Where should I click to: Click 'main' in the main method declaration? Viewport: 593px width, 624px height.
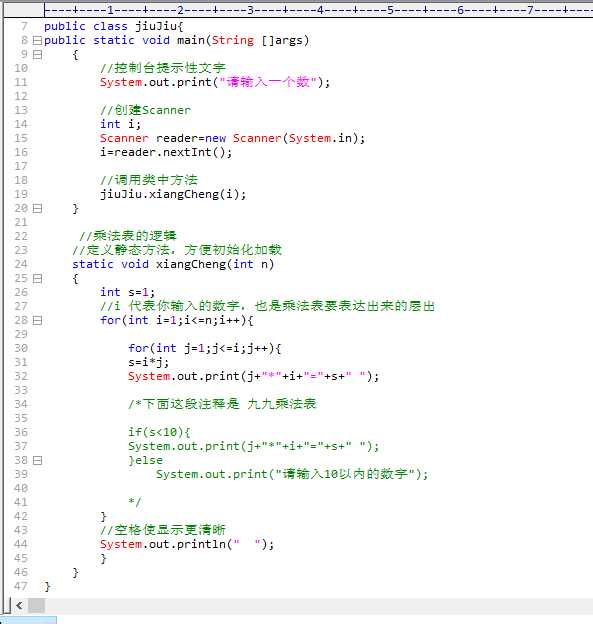pyautogui.click(x=191, y=40)
